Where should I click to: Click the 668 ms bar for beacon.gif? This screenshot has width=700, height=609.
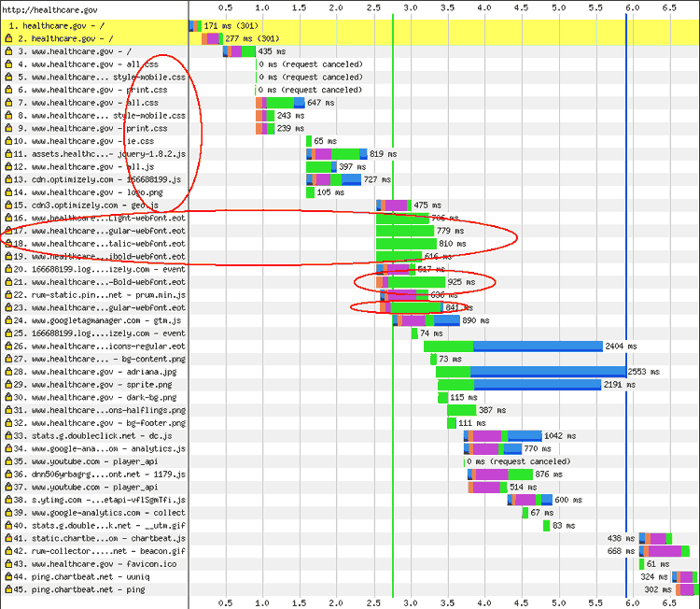665,551
